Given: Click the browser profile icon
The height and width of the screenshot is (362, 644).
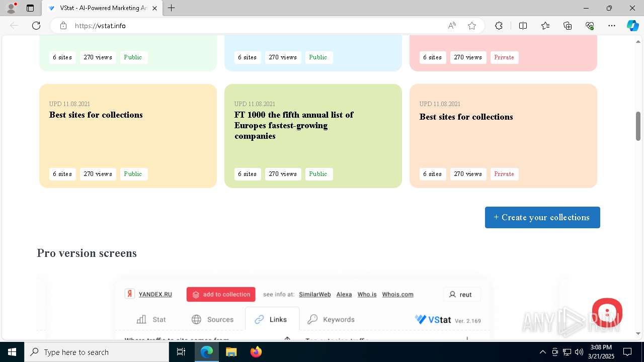Looking at the screenshot, I should [11, 8].
